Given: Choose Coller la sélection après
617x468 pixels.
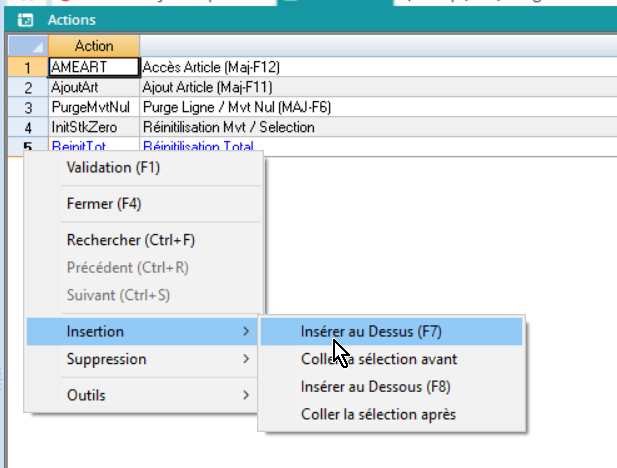Looking at the screenshot, I should 379,414.
